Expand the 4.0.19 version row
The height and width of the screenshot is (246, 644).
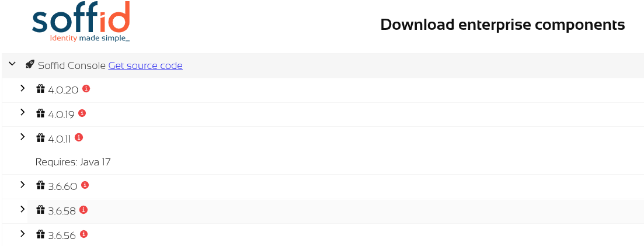tap(22, 112)
